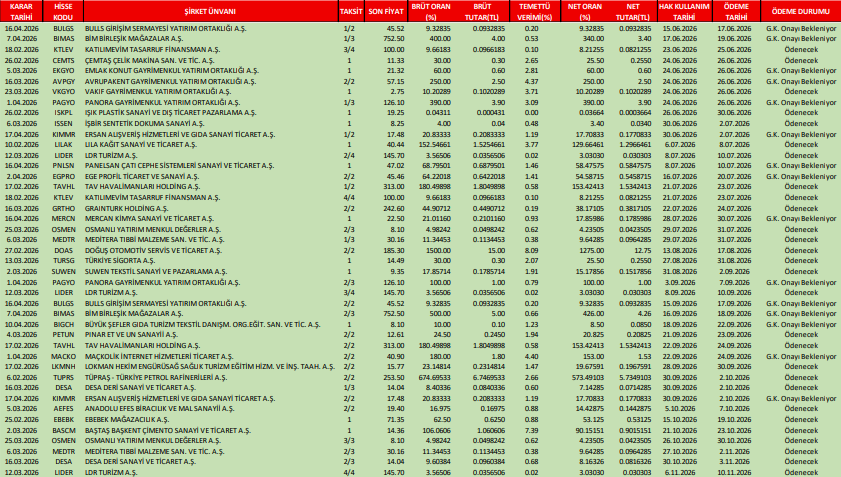
Task: Click the 11.33 last price cell
Action: 393,61
